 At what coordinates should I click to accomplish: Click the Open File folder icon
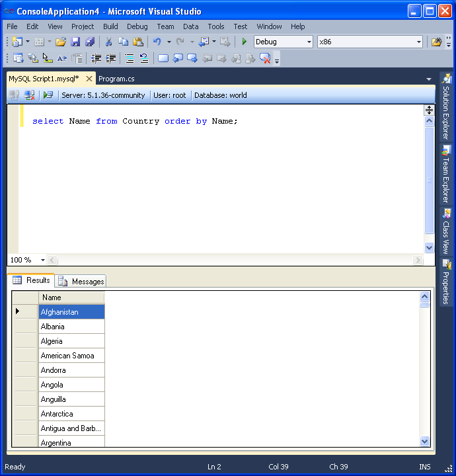tap(61, 42)
